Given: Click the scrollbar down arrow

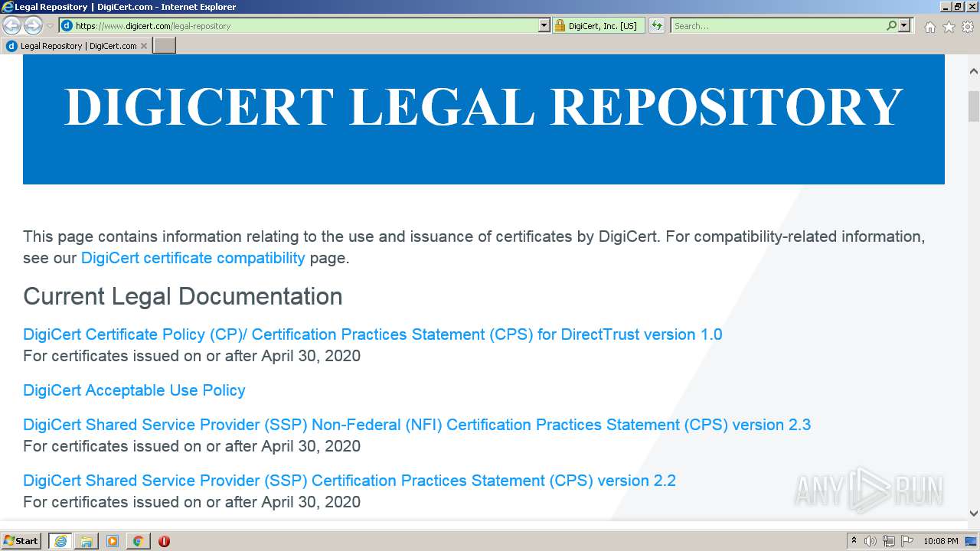Looking at the screenshot, I should pyautogui.click(x=974, y=514).
